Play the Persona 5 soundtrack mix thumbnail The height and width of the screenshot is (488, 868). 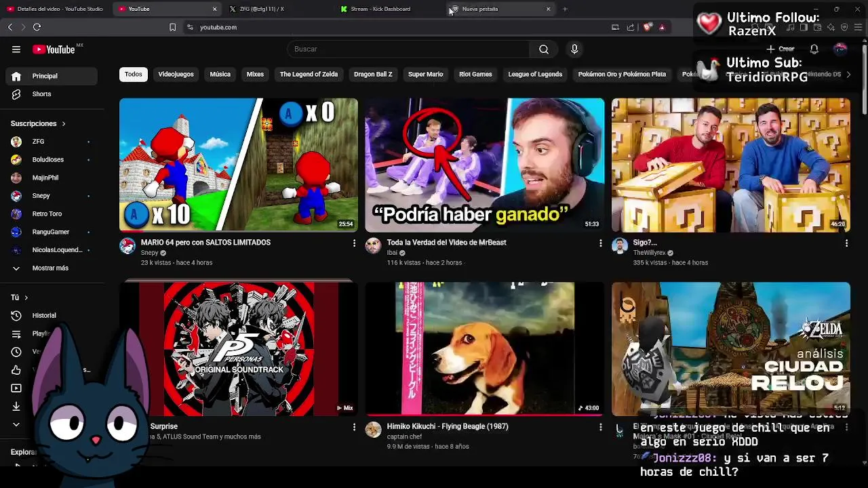pos(239,349)
